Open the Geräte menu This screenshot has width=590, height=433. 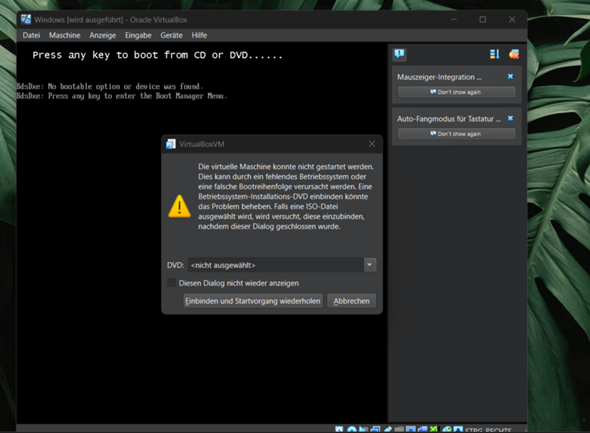172,35
